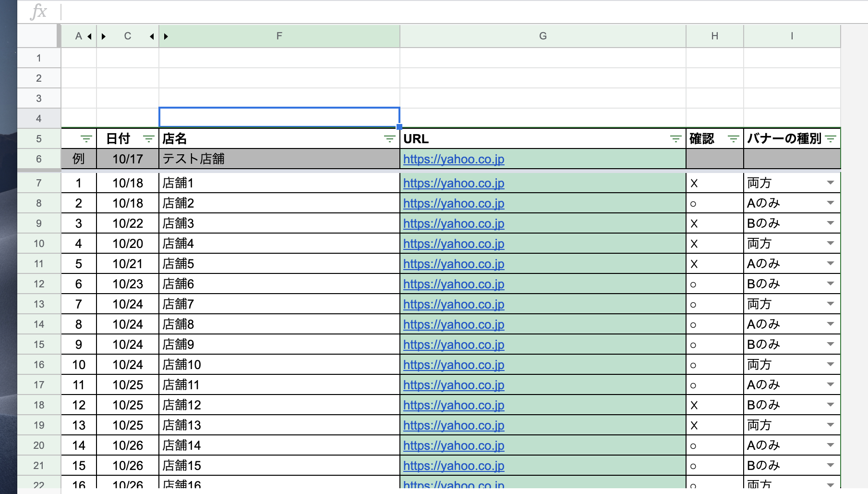Click the filter icon in the leftmost header cell
The image size is (868, 494).
point(86,139)
